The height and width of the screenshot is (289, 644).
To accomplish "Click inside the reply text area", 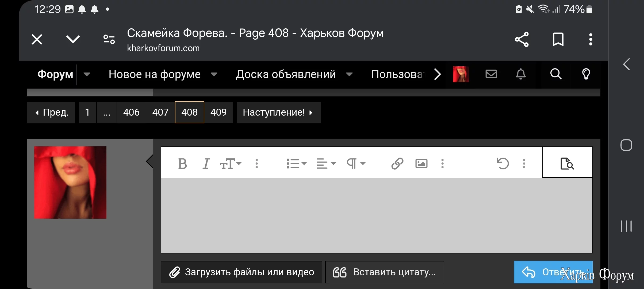I will [x=377, y=215].
